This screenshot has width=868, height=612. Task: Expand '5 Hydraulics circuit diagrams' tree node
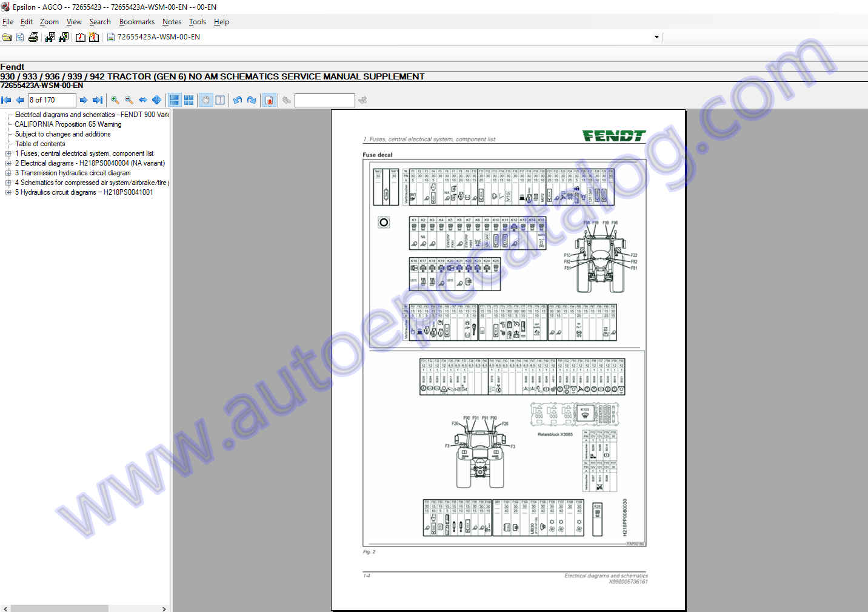point(8,192)
